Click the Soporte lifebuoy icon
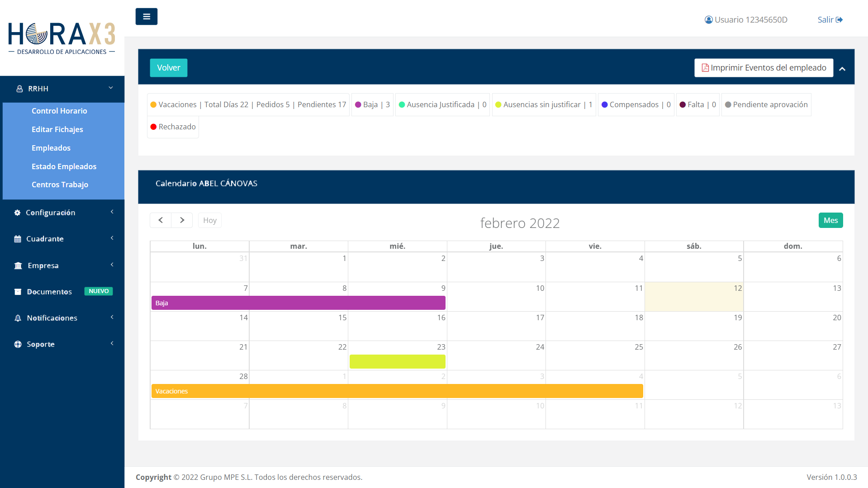 (x=18, y=344)
